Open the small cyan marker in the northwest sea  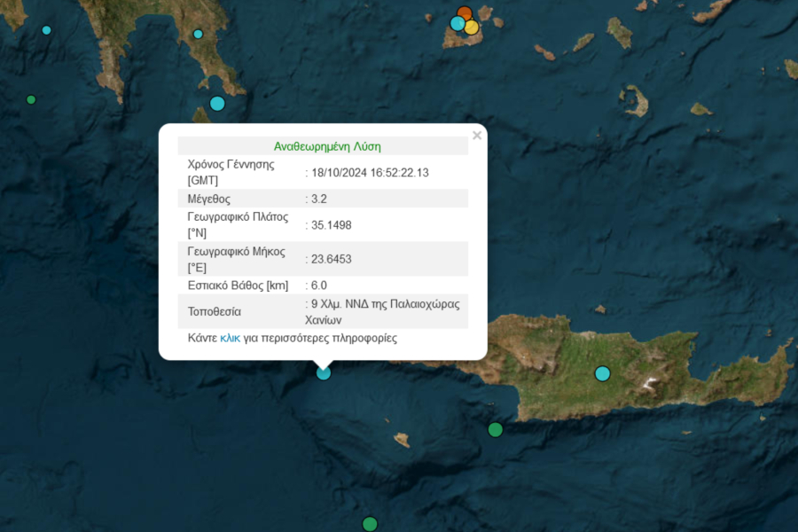click(46, 30)
